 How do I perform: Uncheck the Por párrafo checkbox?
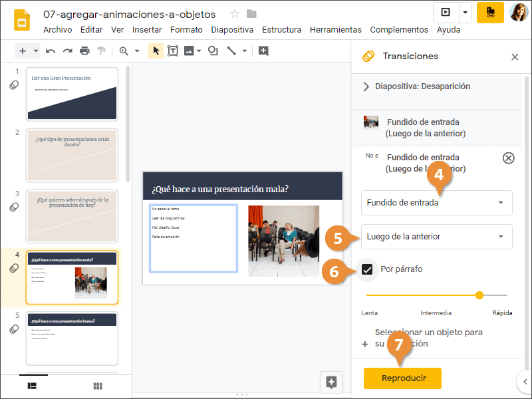367,269
